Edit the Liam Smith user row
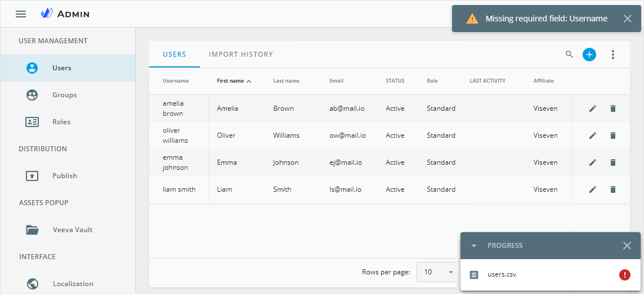Image resolution: width=644 pixels, height=294 pixels. click(592, 189)
